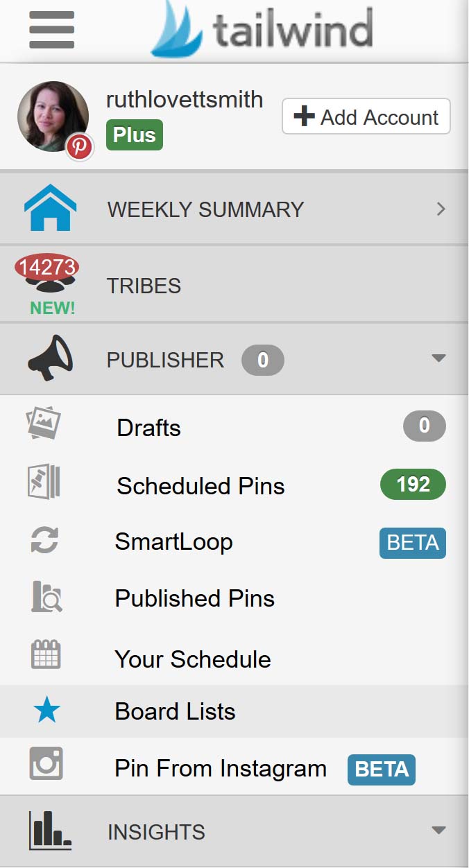
Task: Click the Tribes 14273 notification badge
Action: point(46,267)
